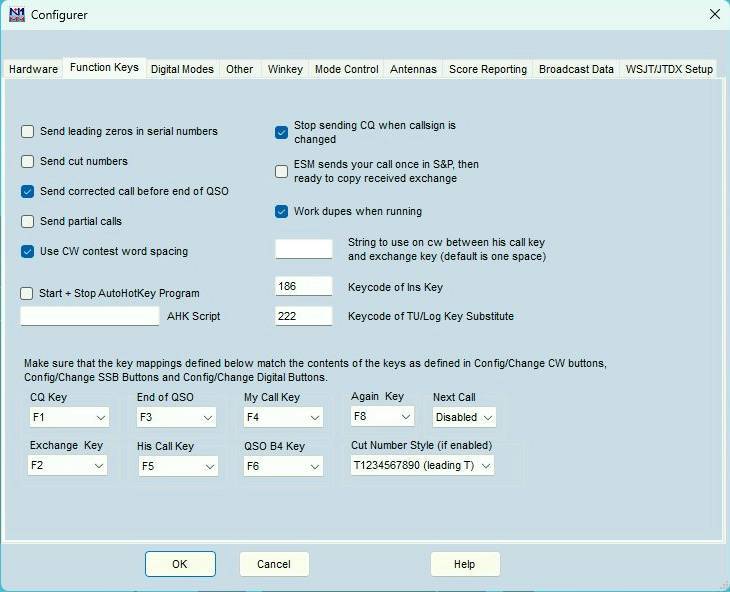Expand the QSO B4 Key dropdown
Screen dimensions: 730x592
click(x=283, y=466)
